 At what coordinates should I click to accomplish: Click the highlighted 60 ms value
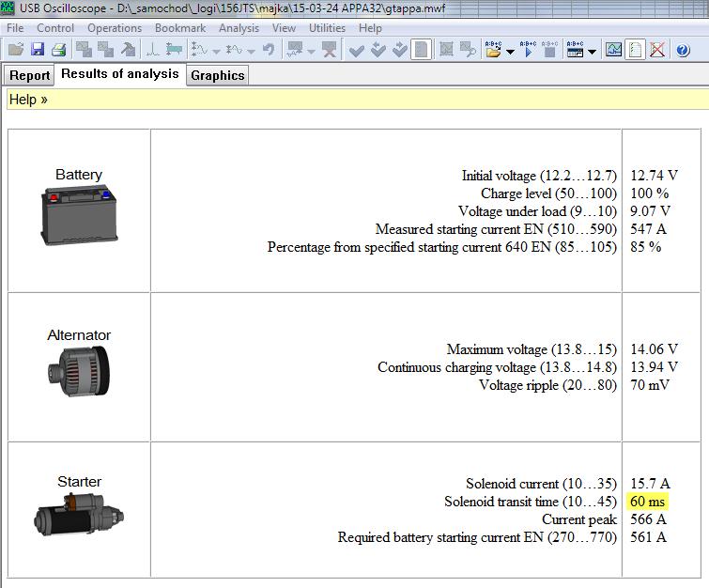(647, 502)
